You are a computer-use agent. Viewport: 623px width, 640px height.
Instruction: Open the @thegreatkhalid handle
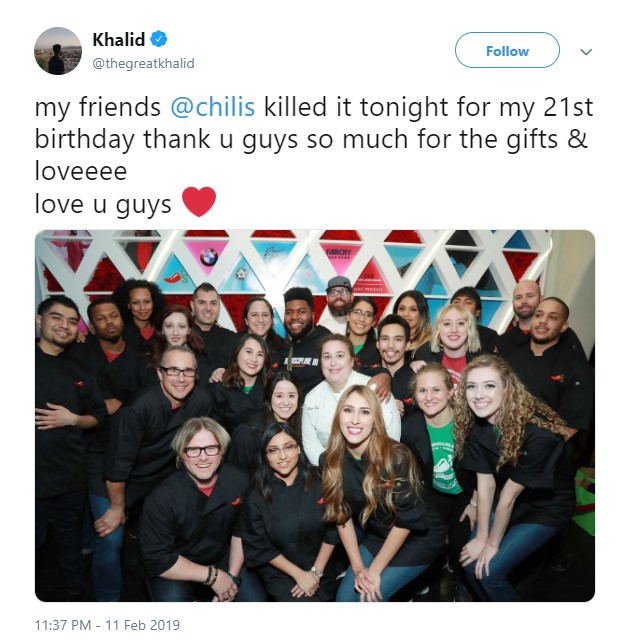(144, 64)
